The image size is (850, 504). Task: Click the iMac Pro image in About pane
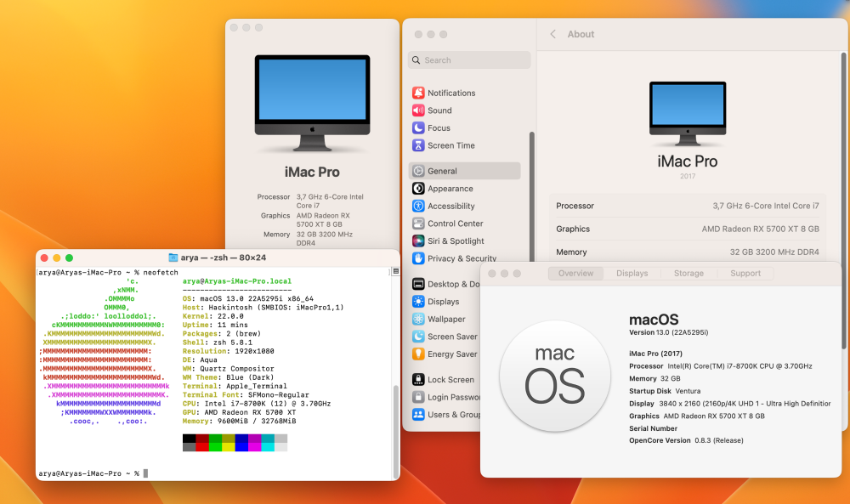point(688,114)
